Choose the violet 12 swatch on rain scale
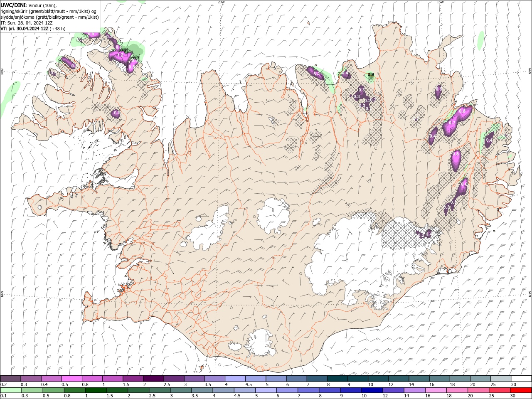 [x=393, y=390]
